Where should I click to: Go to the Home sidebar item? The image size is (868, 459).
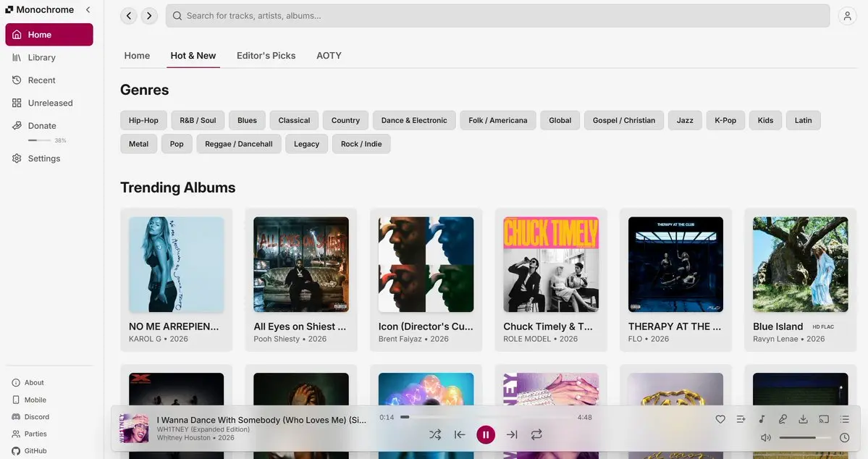coord(49,34)
